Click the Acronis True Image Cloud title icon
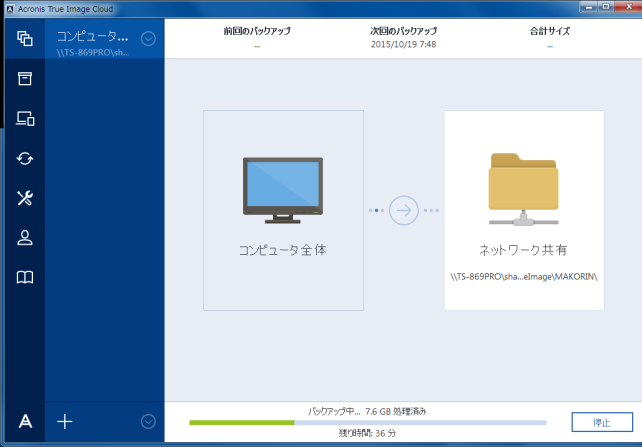The height and width of the screenshot is (447, 642). (10, 9)
